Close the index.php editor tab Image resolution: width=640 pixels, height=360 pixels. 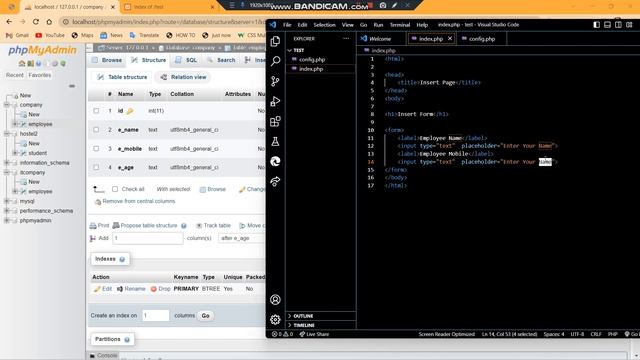point(450,38)
